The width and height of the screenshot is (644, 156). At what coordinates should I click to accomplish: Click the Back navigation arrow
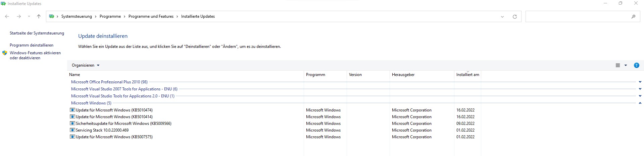coord(7,16)
